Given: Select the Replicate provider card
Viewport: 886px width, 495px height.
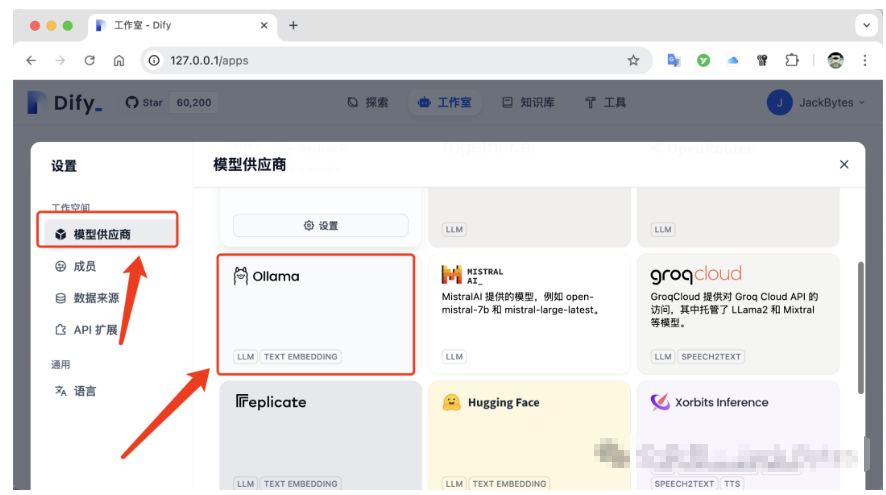Looking at the screenshot, I should coord(320,435).
